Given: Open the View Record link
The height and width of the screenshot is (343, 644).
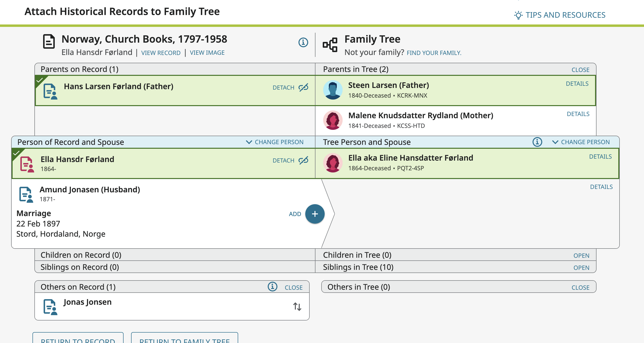Looking at the screenshot, I should point(161,53).
